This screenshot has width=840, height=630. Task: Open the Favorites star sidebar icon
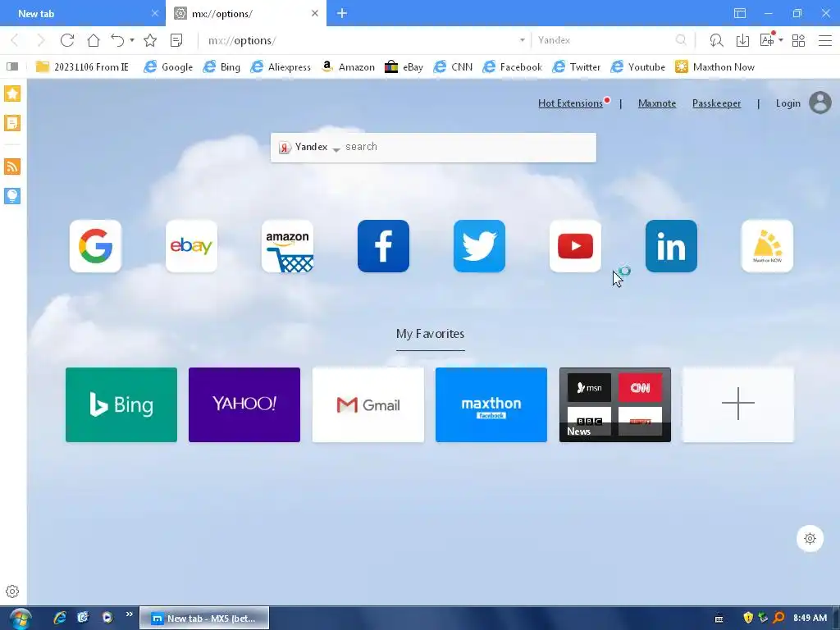tap(12, 94)
